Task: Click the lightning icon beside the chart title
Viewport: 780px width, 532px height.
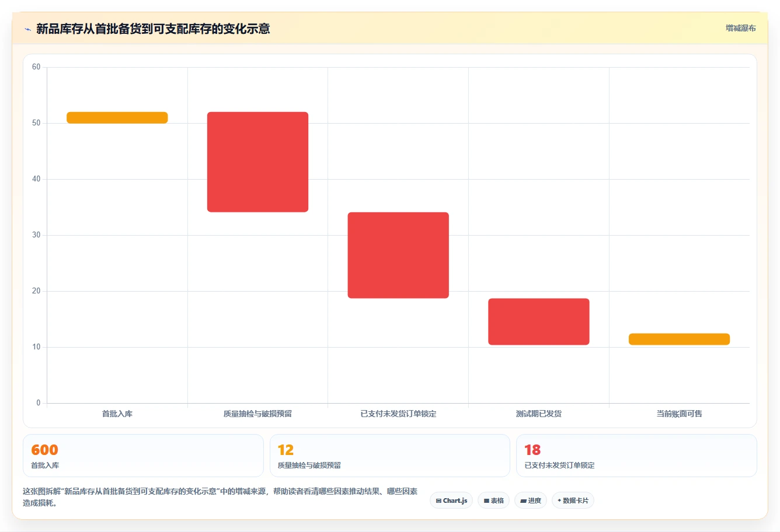Action: tap(27, 29)
